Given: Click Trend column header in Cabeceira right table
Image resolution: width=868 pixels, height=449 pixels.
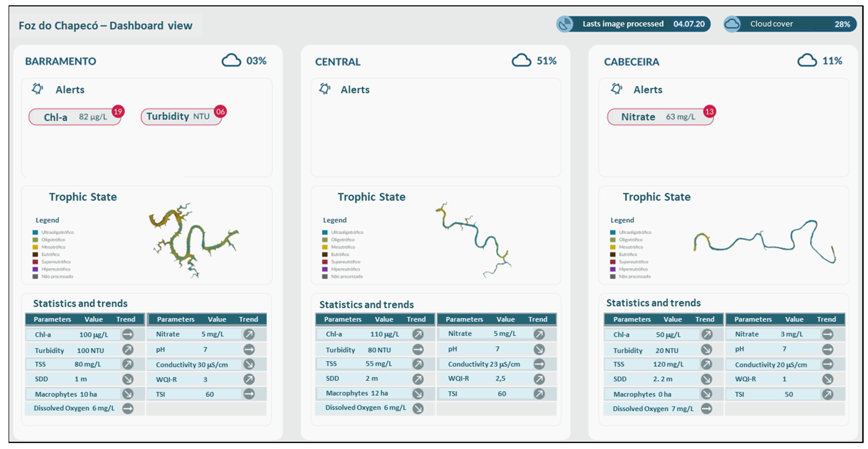Looking at the screenshot, I should pyautogui.click(x=826, y=319).
